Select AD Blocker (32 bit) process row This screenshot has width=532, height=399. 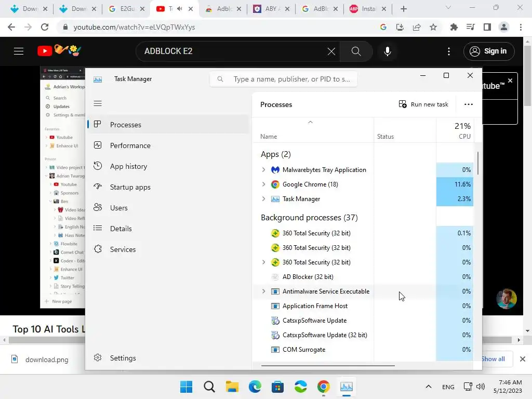tap(363, 277)
